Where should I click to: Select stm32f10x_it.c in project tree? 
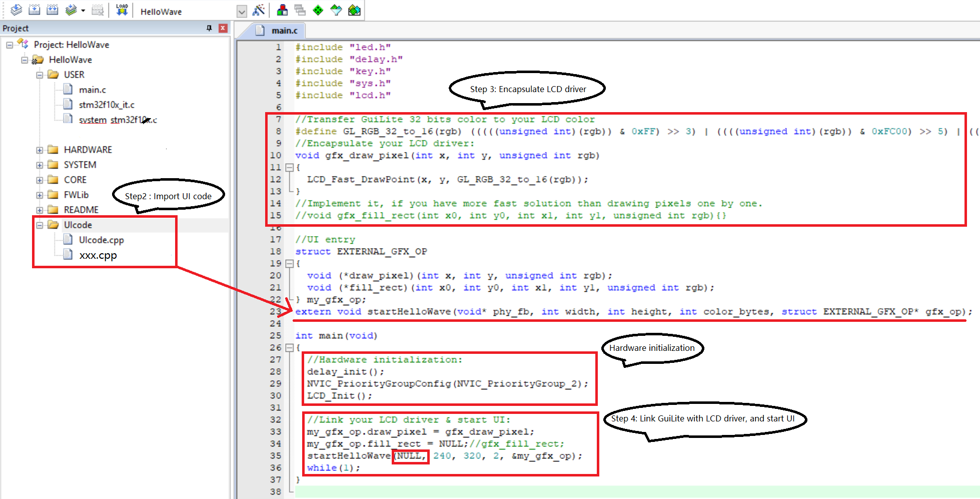tap(107, 105)
